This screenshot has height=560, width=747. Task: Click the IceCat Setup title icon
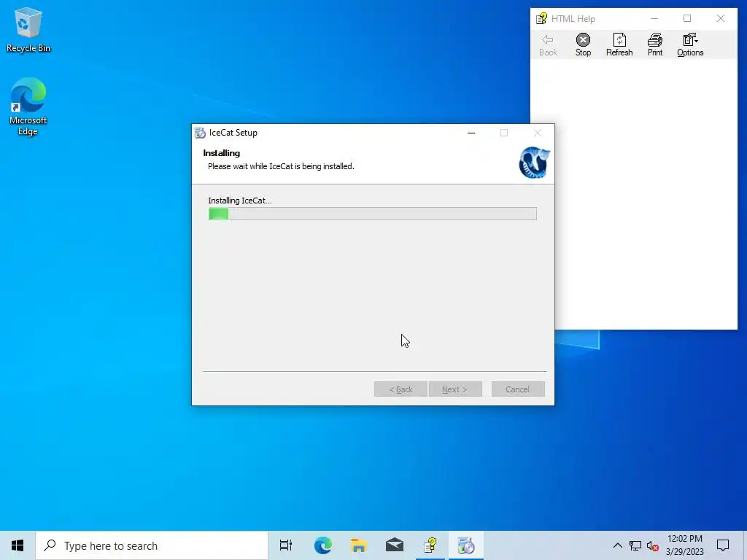coord(200,133)
